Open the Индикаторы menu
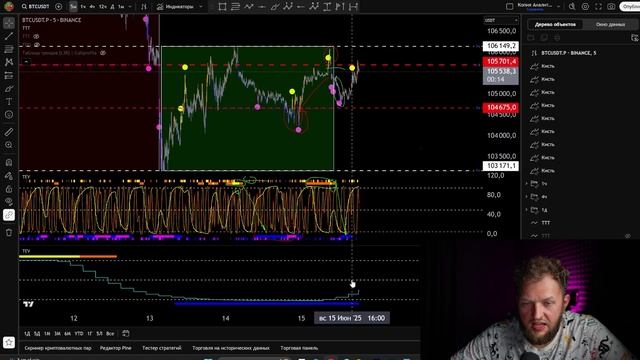The image size is (640, 360). tap(175, 7)
